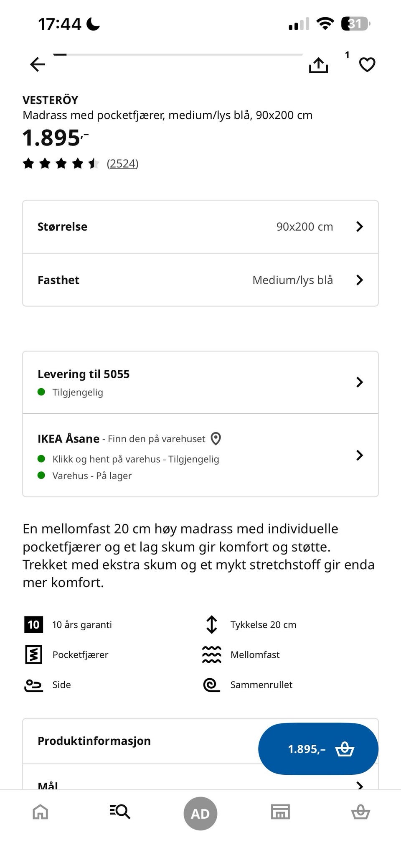Tap the back arrow icon
This screenshot has height=868, width=401.
[38, 64]
